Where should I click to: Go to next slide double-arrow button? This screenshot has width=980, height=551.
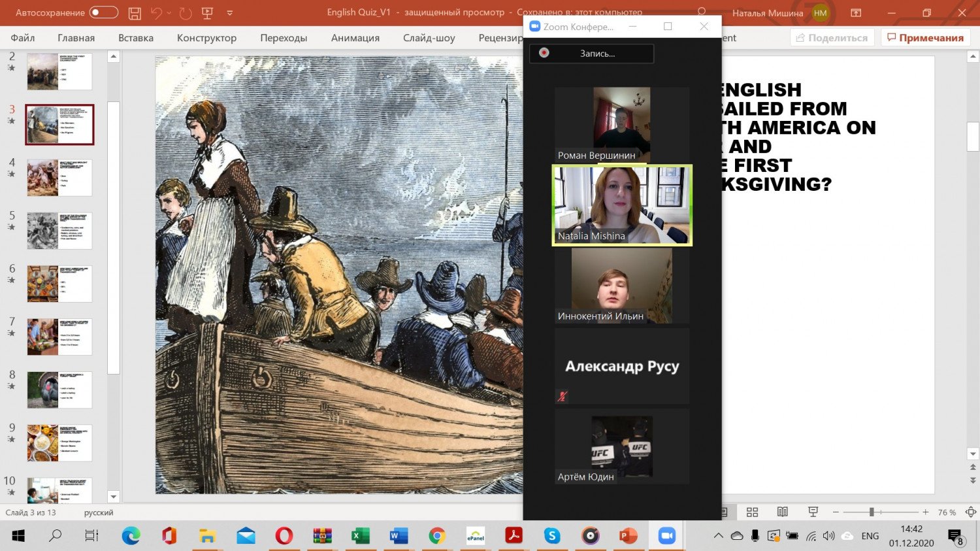pyautogui.click(x=973, y=480)
